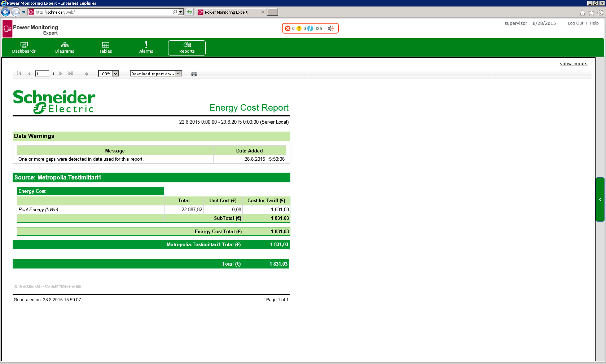Click the Generated on timestamp
Viewport: 606px width, 364px height.
[47, 300]
